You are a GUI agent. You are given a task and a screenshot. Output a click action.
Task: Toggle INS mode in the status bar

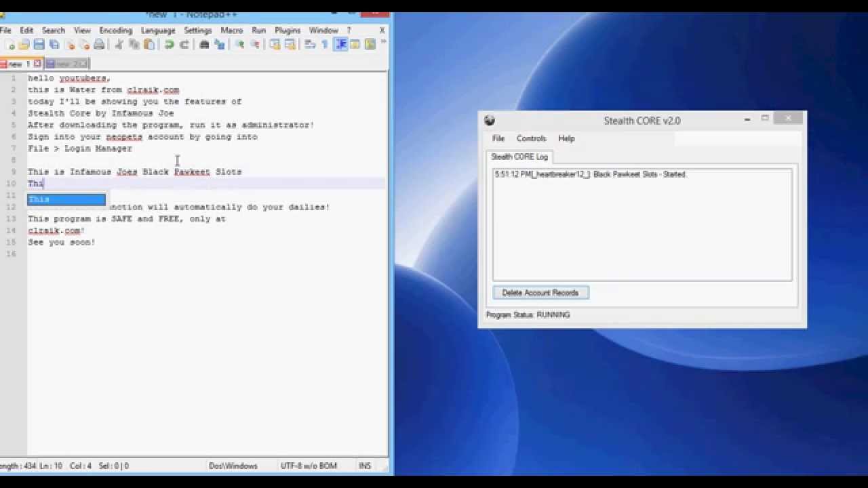tap(365, 466)
